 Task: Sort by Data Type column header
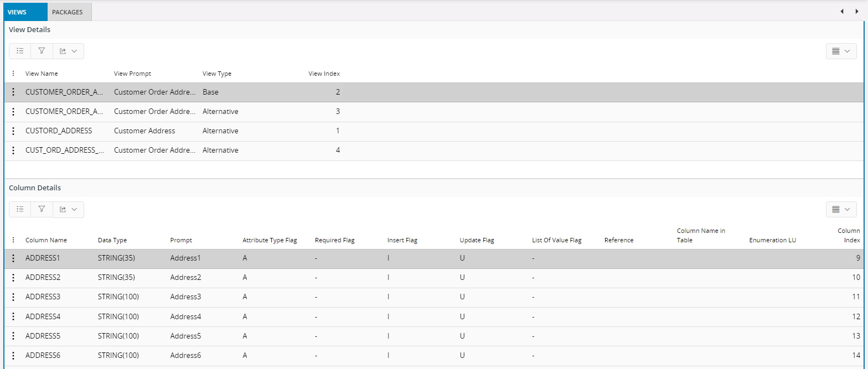tap(112, 240)
